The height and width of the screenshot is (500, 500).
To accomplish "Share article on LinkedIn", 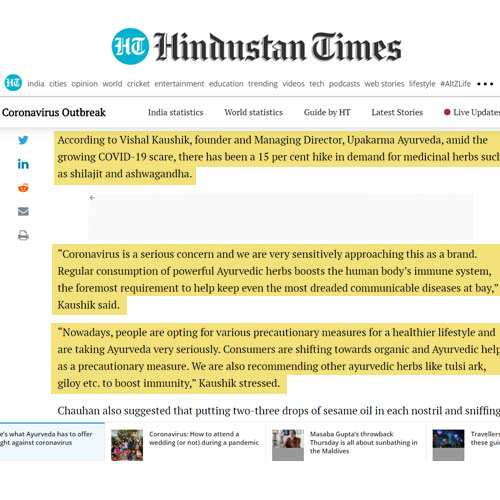I will pos(23,164).
